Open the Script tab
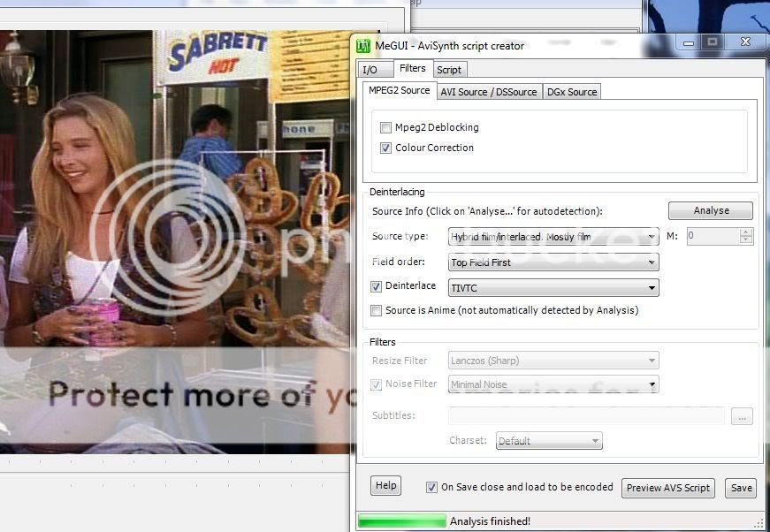The image size is (770, 532). (449, 70)
